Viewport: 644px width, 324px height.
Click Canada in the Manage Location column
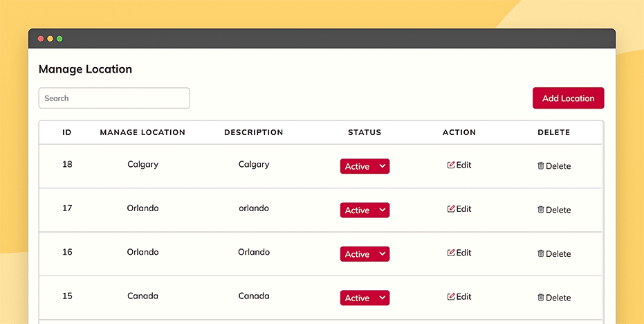(142, 296)
